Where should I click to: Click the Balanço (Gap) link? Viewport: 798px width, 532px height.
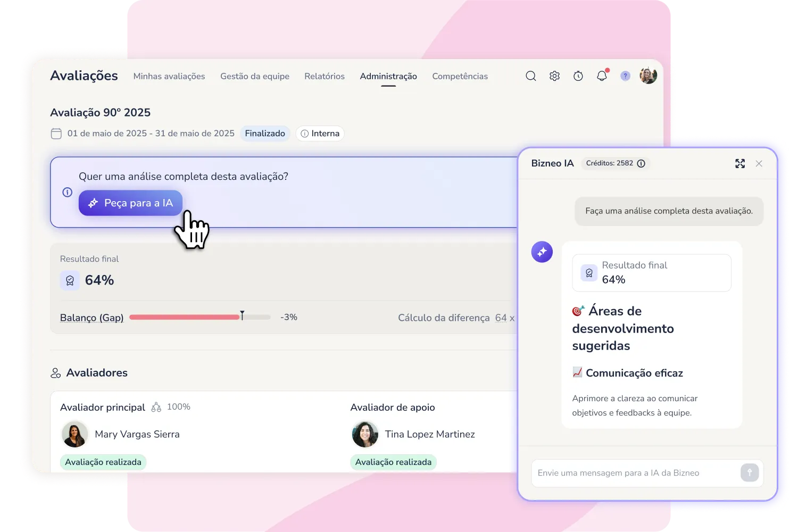coord(92,318)
